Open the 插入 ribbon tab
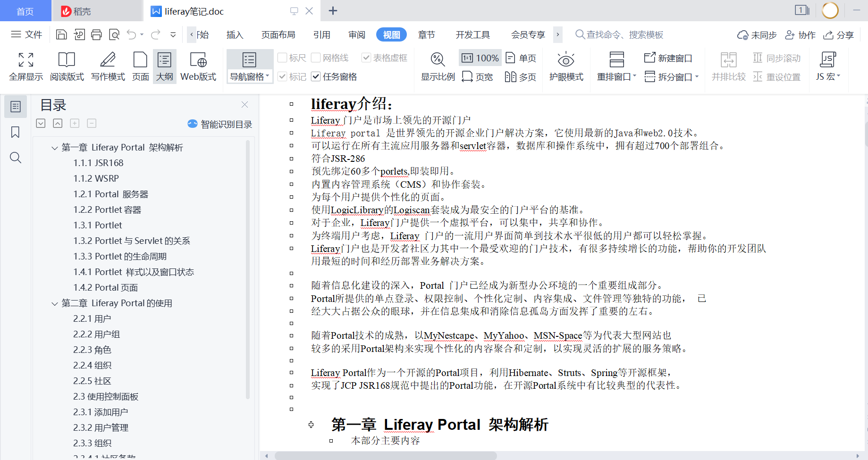 coord(235,34)
